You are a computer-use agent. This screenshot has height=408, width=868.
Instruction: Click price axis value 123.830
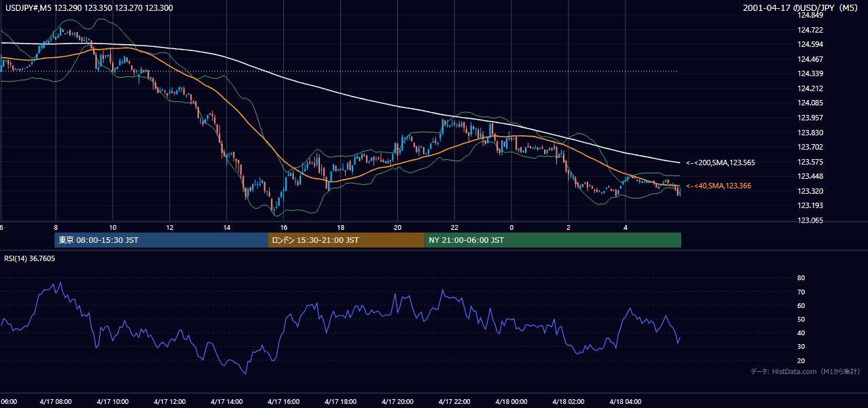pyautogui.click(x=810, y=133)
